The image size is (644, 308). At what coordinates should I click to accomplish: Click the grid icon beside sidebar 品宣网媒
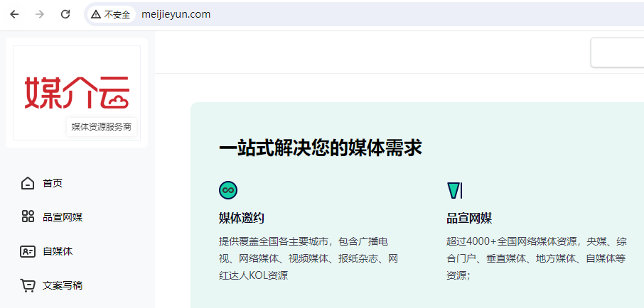point(28,216)
